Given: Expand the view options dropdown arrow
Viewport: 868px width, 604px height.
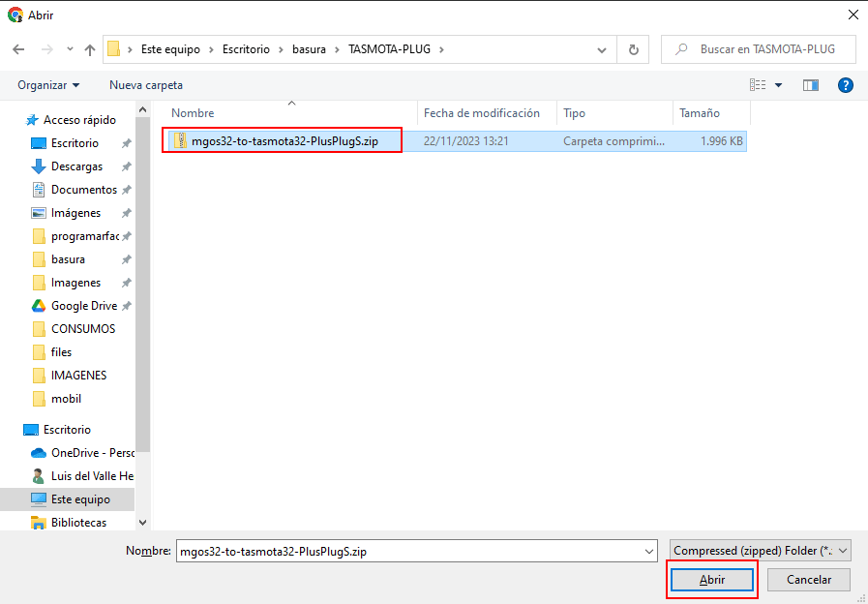Looking at the screenshot, I should coord(779,85).
